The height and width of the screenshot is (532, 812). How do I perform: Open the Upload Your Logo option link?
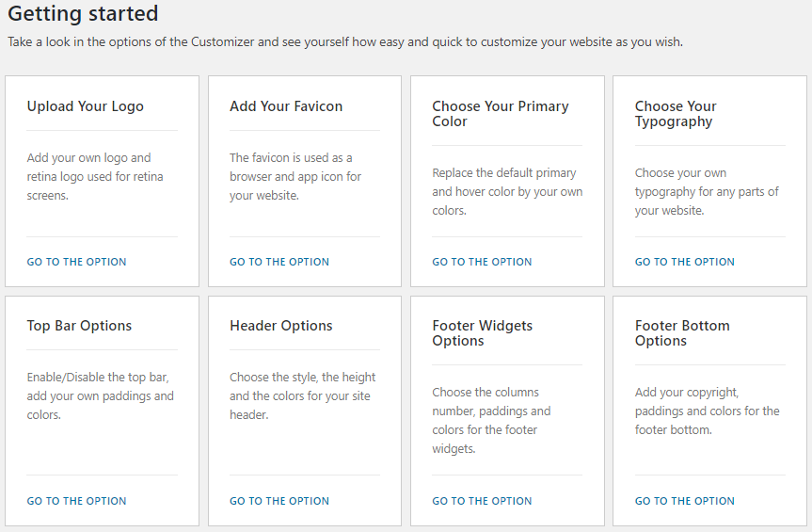[76, 262]
